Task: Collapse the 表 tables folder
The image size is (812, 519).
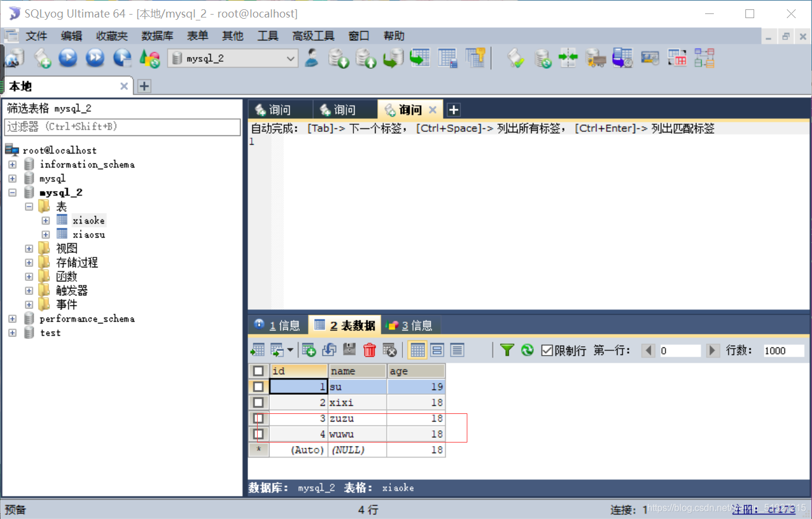Action: tap(29, 207)
